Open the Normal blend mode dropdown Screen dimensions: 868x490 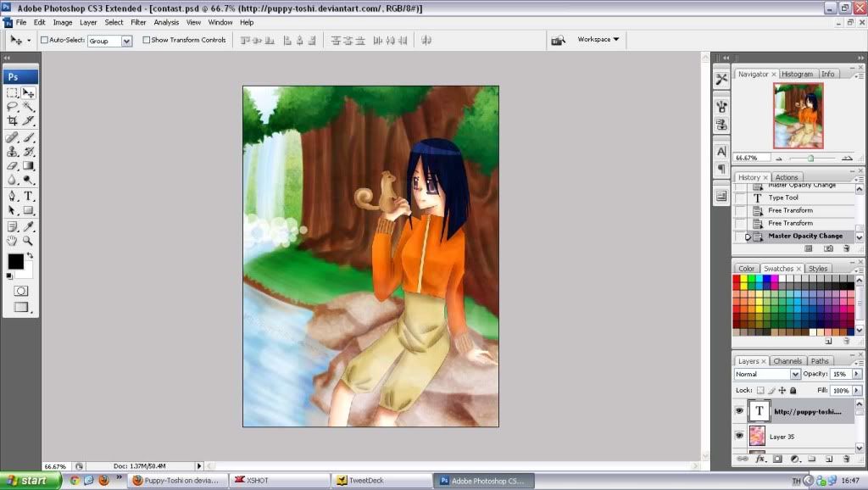tap(795, 375)
